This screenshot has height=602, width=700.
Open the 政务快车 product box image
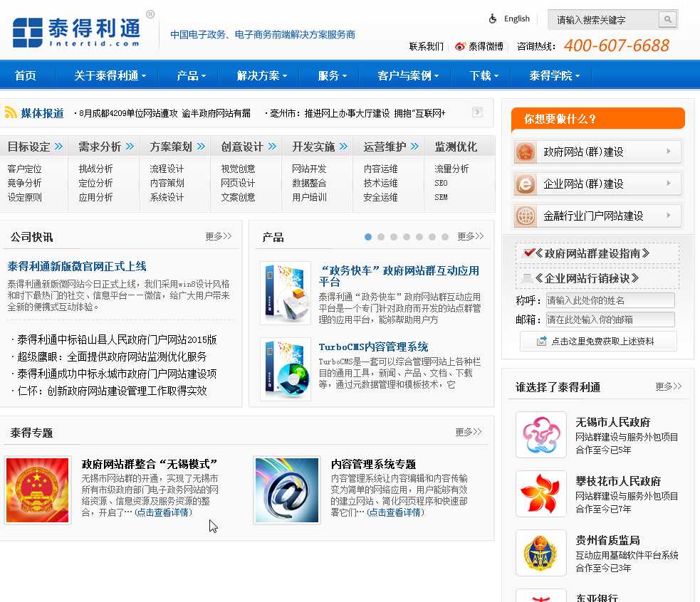pyautogui.click(x=286, y=293)
